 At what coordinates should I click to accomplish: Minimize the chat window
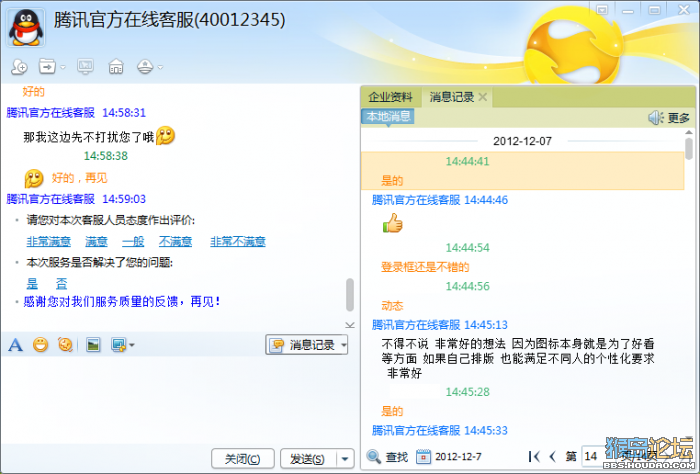pos(628,10)
